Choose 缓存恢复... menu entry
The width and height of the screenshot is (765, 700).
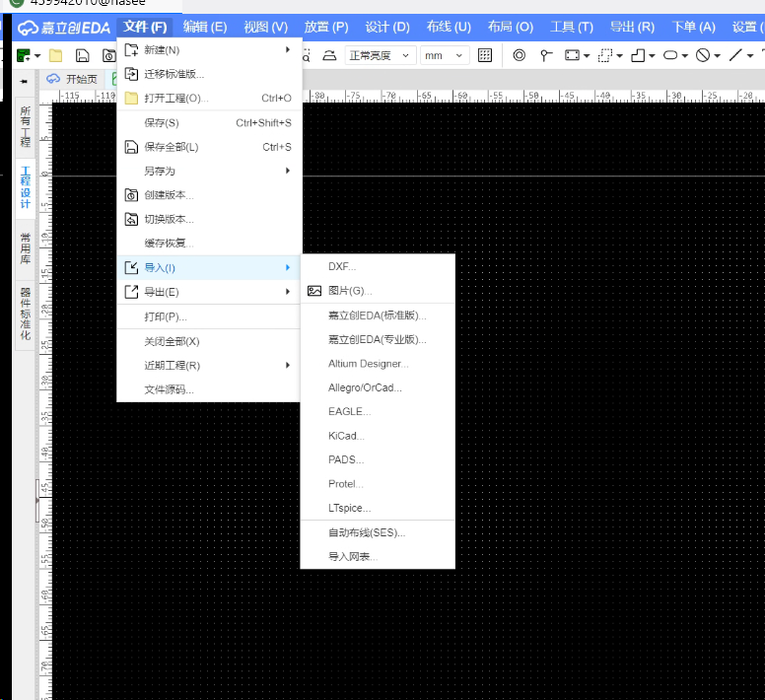point(209,243)
